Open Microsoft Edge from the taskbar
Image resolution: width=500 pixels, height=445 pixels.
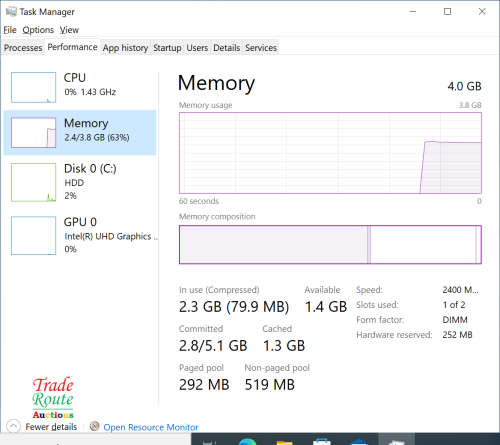coord(247,442)
